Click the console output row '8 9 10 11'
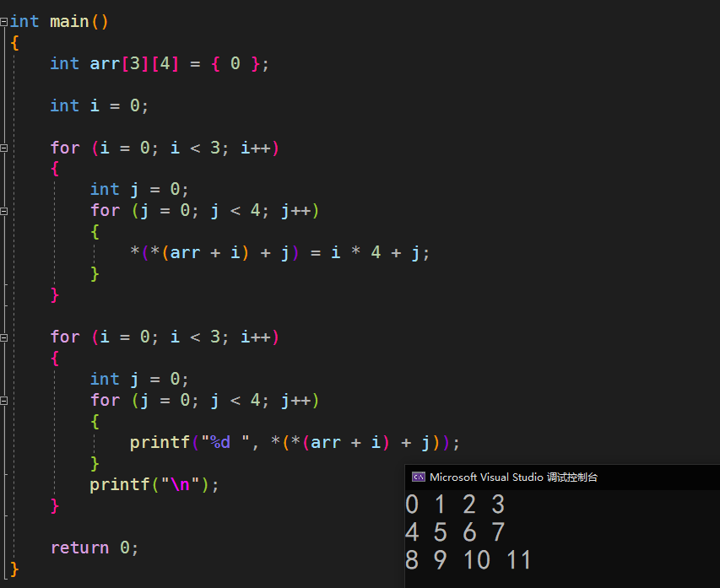Image resolution: width=720 pixels, height=588 pixels. (x=468, y=560)
